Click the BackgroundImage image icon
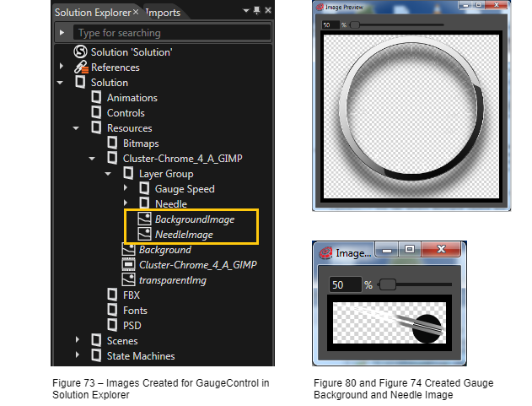532x406 pixels. [x=144, y=219]
